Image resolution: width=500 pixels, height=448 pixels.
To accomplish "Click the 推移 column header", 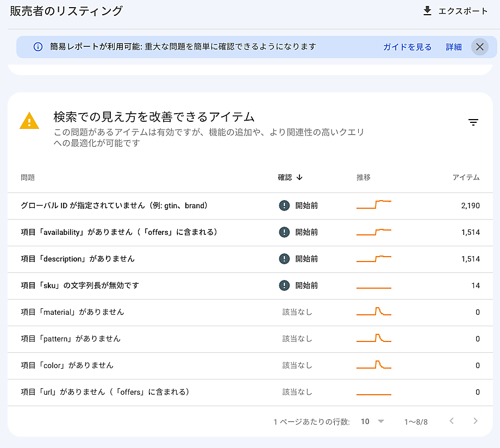I will [x=364, y=177].
